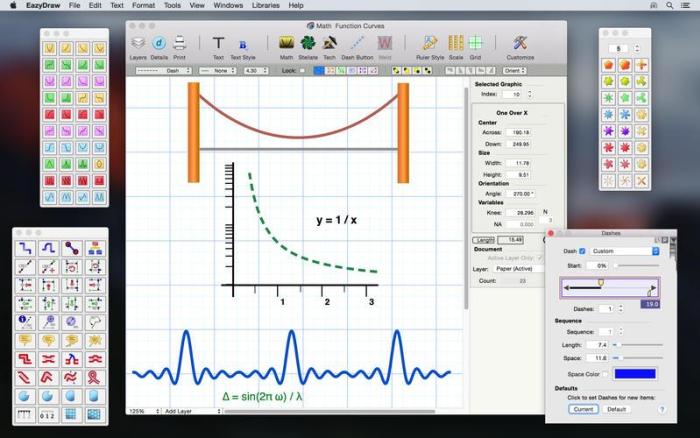
Task: Click the Angle value field
Action: (520, 194)
